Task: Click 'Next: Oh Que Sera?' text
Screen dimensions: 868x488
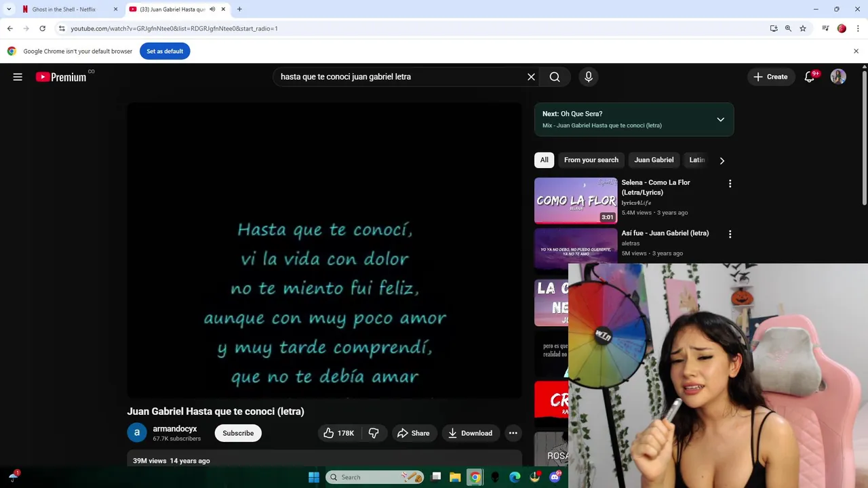Action: tap(572, 114)
